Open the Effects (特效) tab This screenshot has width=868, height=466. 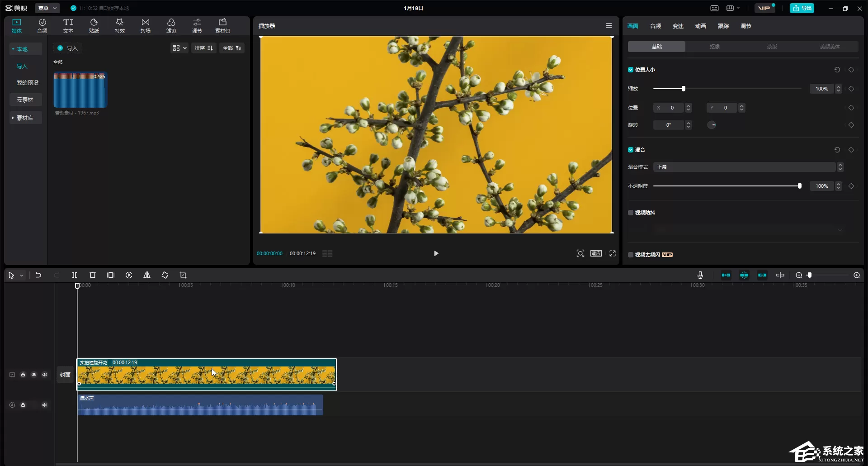[x=120, y=26]
